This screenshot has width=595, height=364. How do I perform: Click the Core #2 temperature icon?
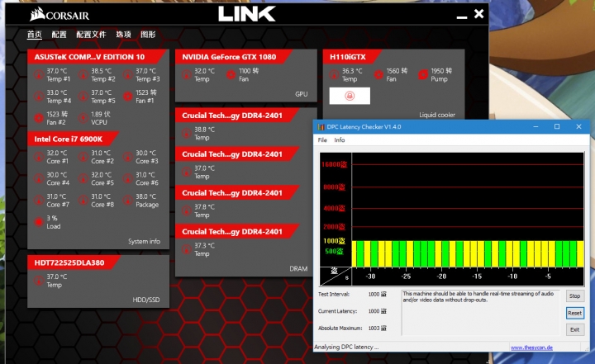point(83,157)
